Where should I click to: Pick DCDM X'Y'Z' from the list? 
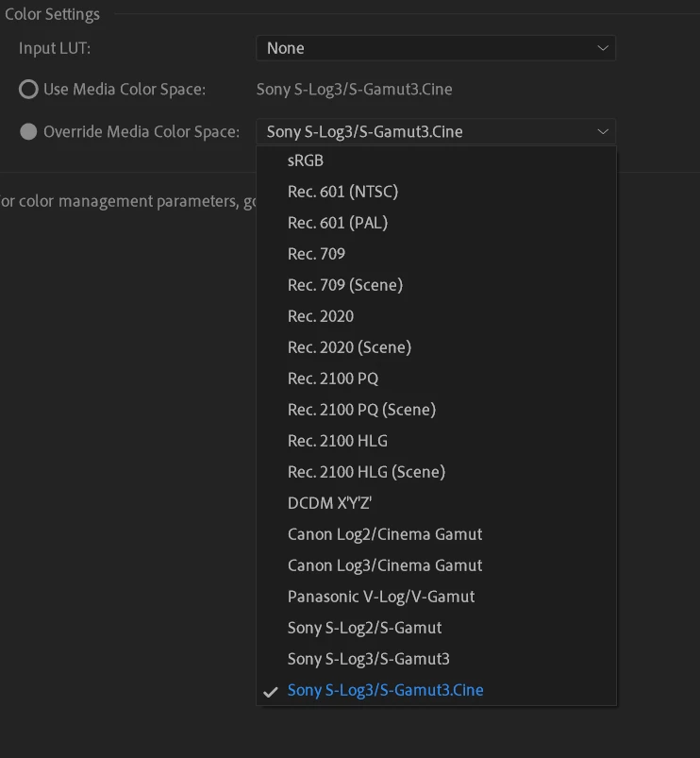click(x=329, y=503)
